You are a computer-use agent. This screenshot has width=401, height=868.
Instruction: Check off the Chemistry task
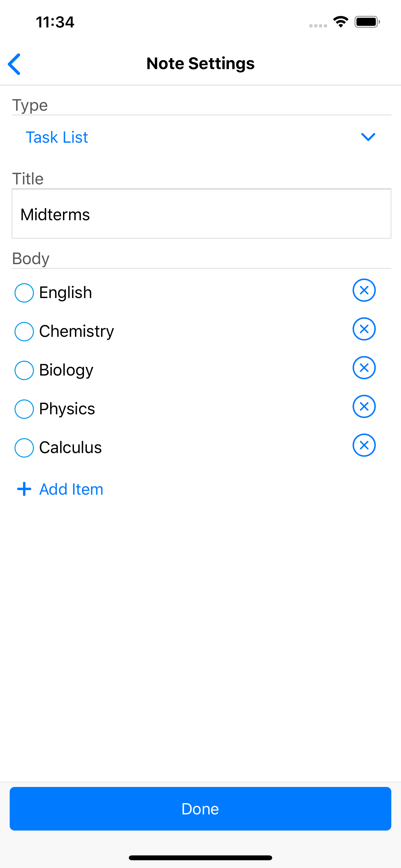click(24, 332)
